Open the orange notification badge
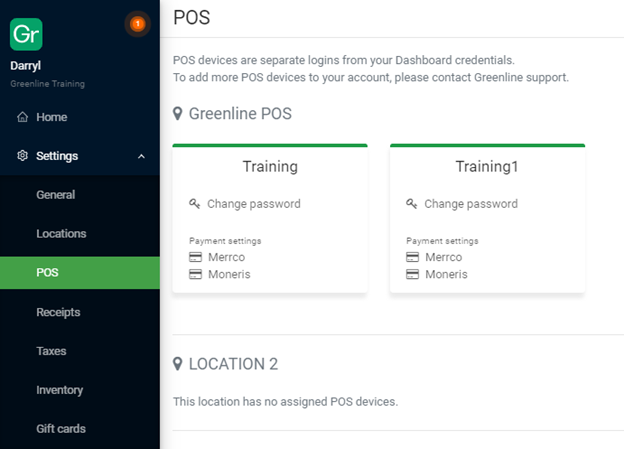The height and width of the screenshot is (449, 624). click(137, 23)
